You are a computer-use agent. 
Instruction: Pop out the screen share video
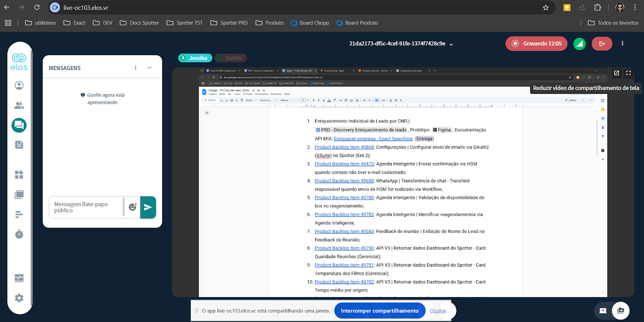tap(616, 73)
